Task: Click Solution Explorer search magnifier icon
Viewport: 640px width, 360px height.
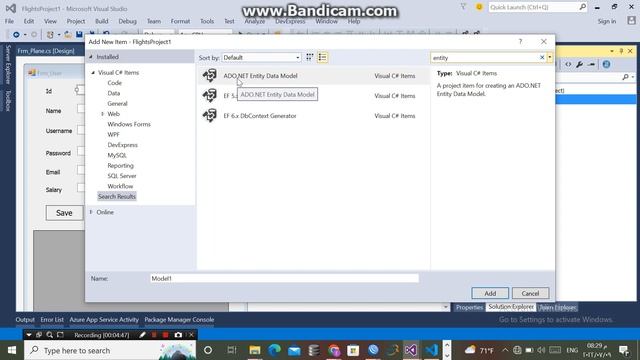Action: 626,77
